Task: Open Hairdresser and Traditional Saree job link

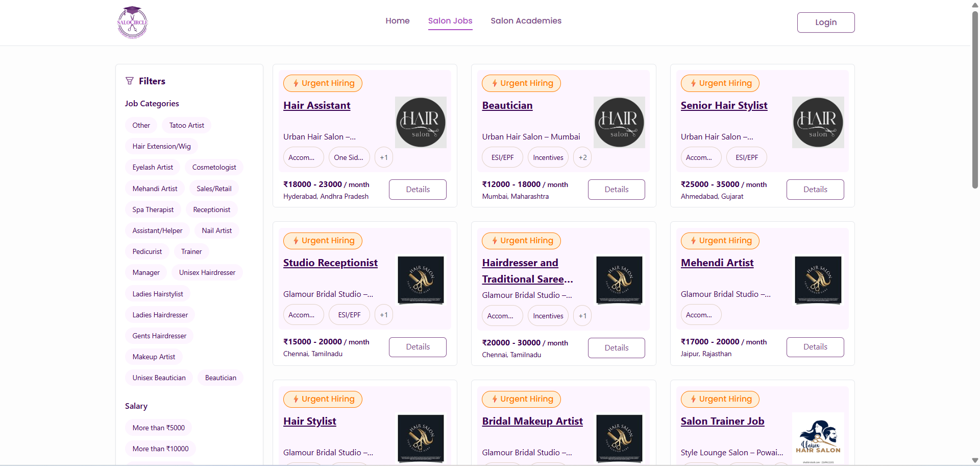Action: (527, 271)
